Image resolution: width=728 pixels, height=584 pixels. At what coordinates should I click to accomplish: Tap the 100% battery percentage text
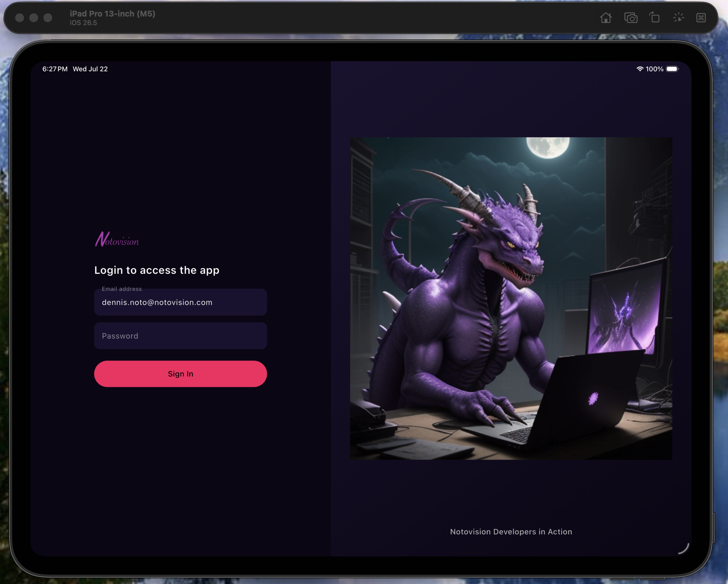pyautogui.click(x=654, y=69)
